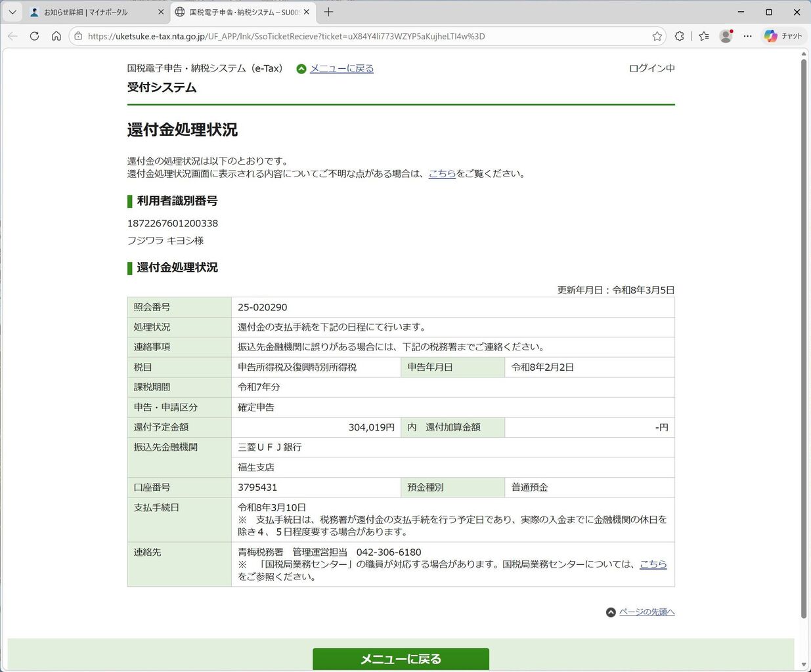Image resolution: width=811 pixels, height=672 pixels.
Task: Click green up-arrow icon beside メニューに戻る
Action: click(x=301, y=69)
